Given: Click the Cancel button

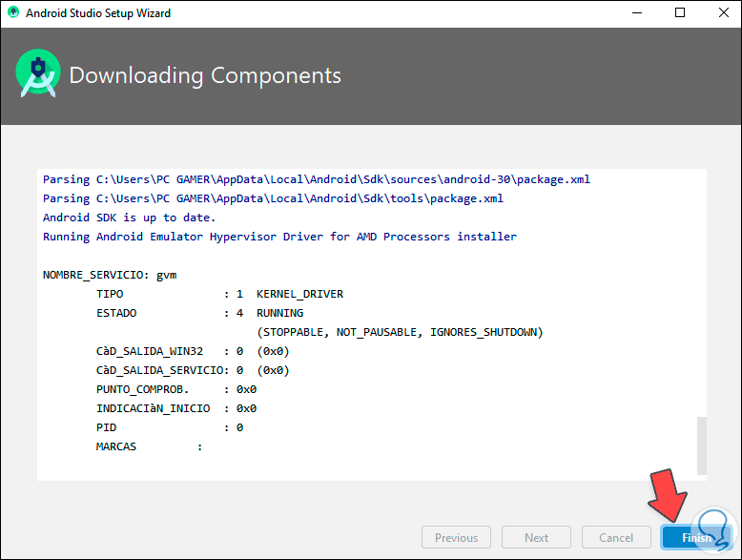Looking at the screenshot, I should click(615, 537).
